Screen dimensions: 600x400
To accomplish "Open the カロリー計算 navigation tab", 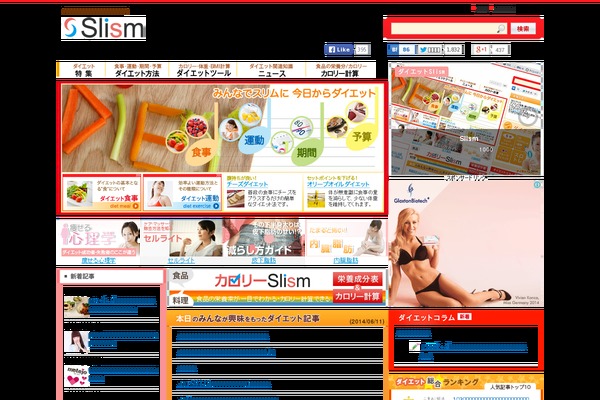I will coord(341,70).
